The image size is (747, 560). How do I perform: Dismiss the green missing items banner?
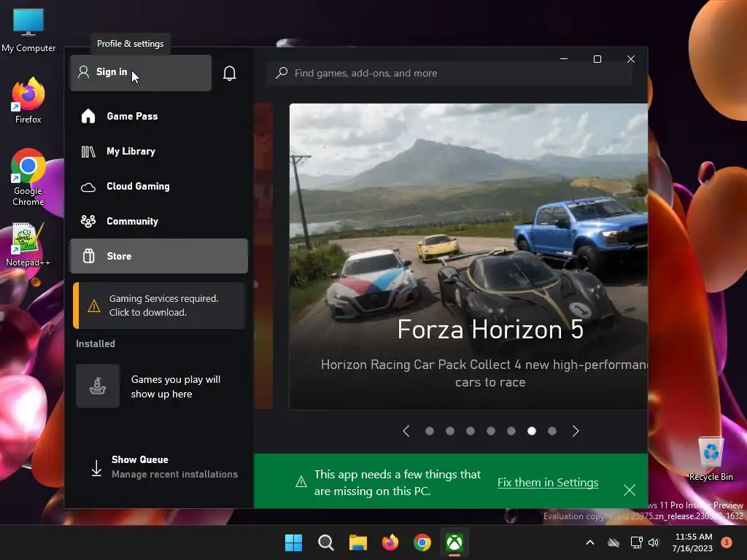pyautogui.click(x=630, y=490)
